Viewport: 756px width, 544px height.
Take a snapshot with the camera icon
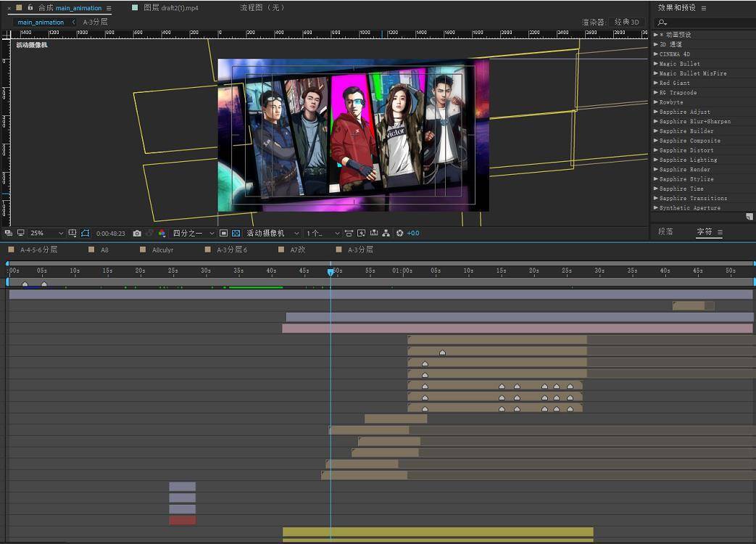pyautogui.click(x=137, y=234)
